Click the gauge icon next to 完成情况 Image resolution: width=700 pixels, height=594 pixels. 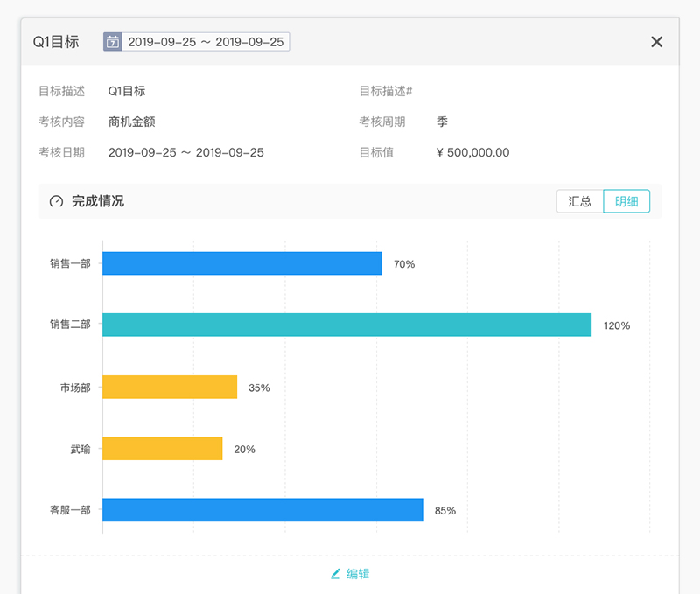(x=57, y=201)
